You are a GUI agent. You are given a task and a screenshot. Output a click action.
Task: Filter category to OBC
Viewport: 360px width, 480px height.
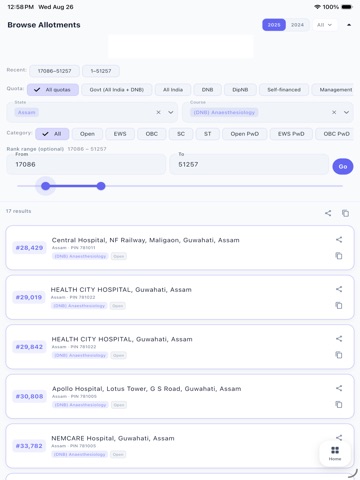(152, 134)
